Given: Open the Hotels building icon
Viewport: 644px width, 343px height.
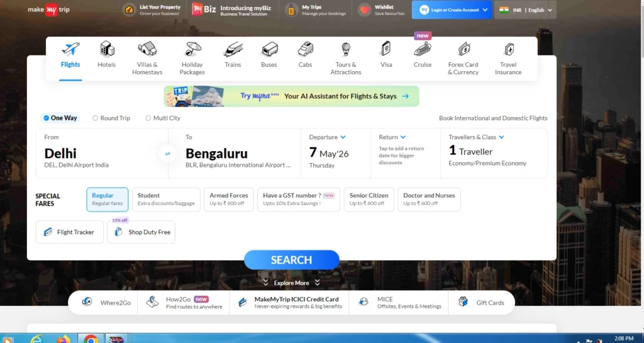Looking at the screenshot, I should point(107,49).
